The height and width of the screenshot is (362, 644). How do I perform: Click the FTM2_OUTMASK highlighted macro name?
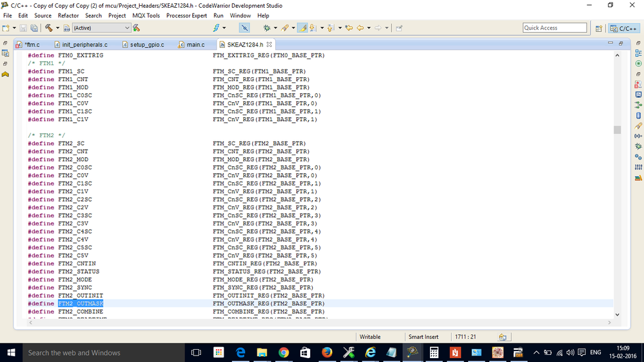click(x=81, y=304)
